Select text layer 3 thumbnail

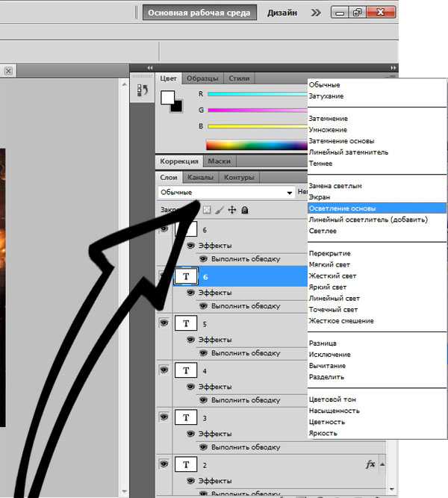[x=186, y=417]
